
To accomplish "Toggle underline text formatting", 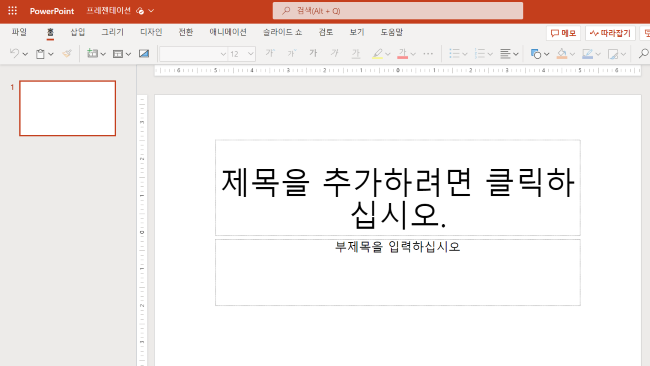I will (x=356, y=53).
